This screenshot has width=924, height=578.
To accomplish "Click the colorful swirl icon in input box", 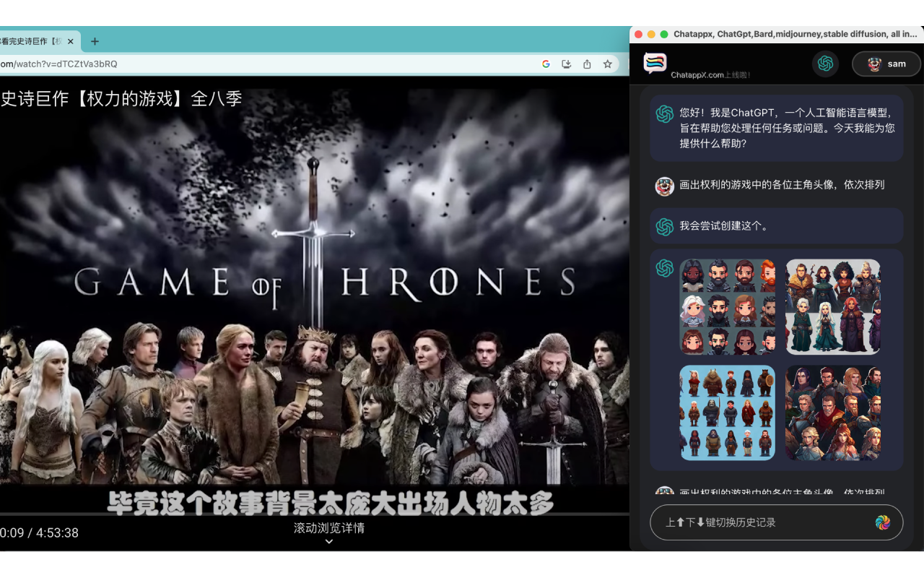I will pos(883,522).
